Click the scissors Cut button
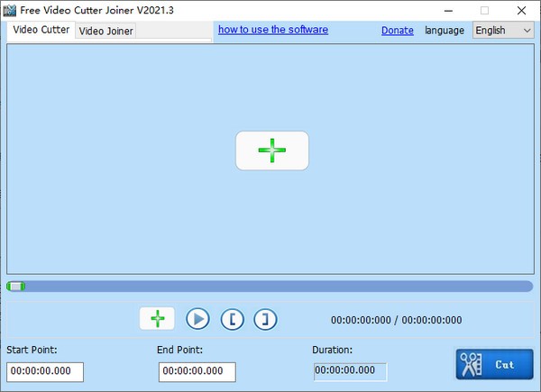 click(493, 365)
